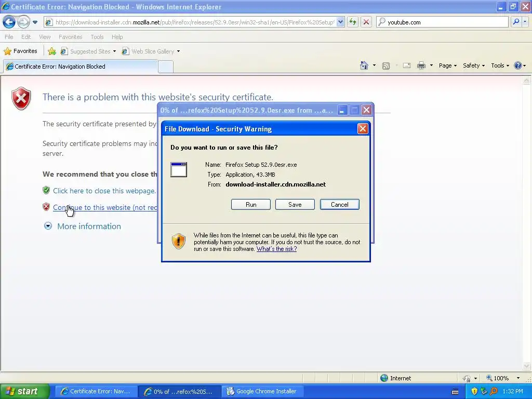532x399 pixels.
Task: Click the Home icon in command bar
Action: point(364,65)
